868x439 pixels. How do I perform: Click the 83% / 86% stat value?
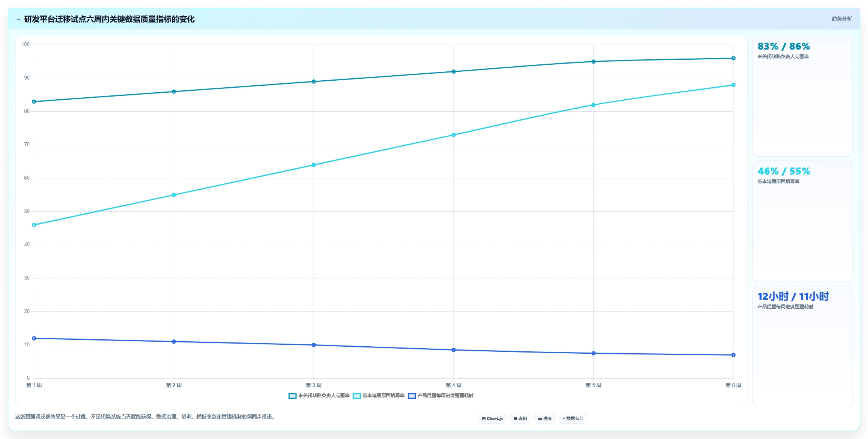click(784, 47)
